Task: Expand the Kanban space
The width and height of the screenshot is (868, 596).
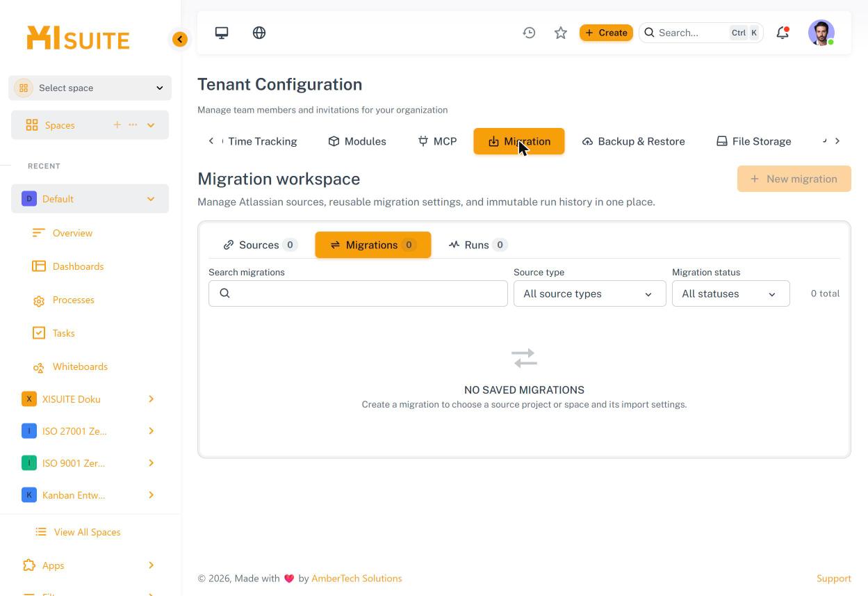Action: 151,495
